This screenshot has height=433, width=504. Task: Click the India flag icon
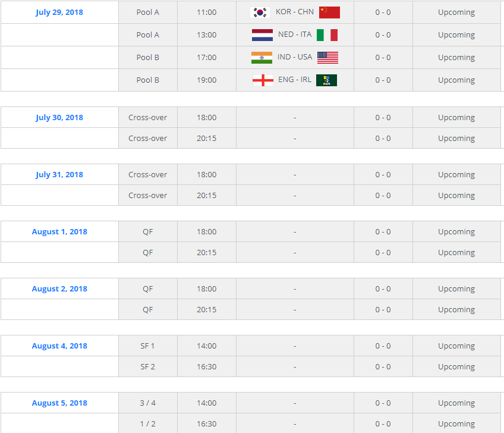point(262,58)
